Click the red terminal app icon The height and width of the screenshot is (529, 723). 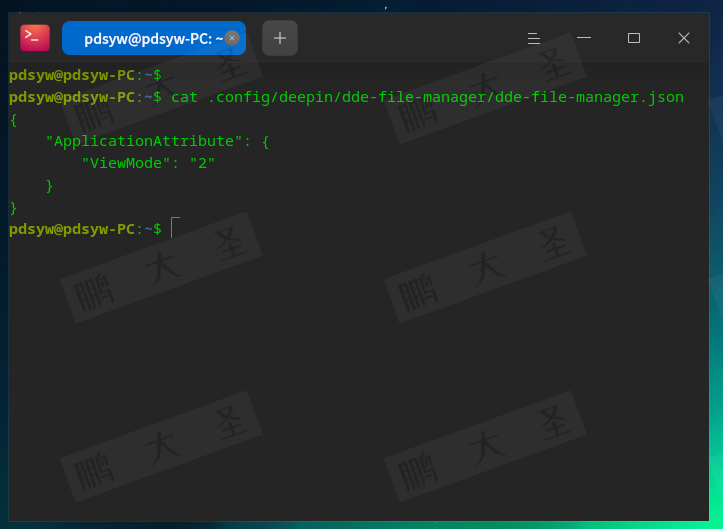coord(35,38)
